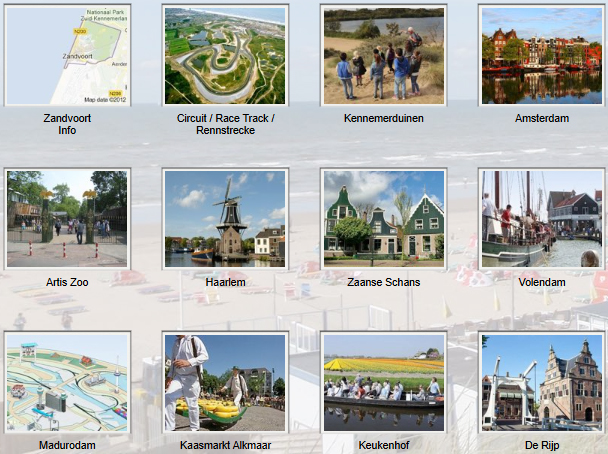Select the Volendam harbor boats image
The image size is (608, 454).
(x=541, y=218)
